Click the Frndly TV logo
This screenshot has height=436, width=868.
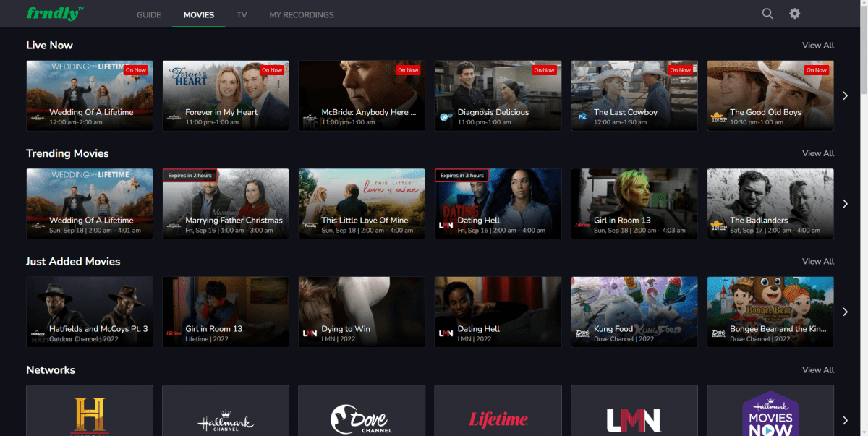[x=54, y=13]
